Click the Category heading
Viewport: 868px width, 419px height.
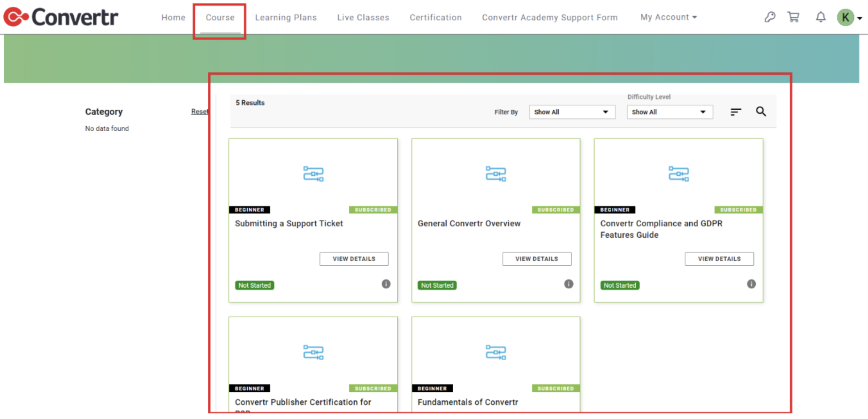point(104,112)
